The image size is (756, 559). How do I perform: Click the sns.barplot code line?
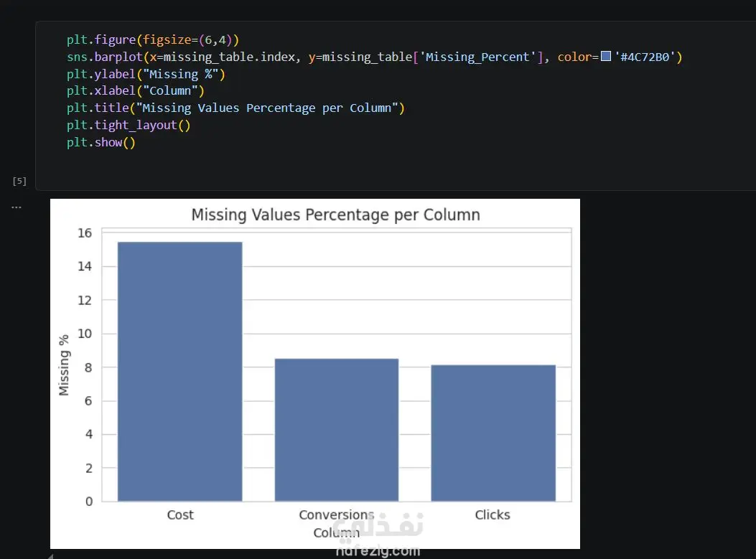pos(374,57)
